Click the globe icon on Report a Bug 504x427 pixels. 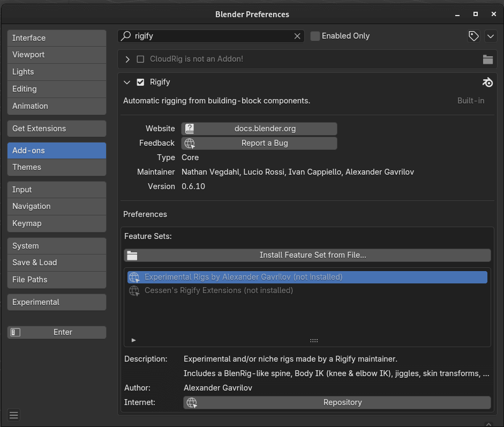point(190,143)
